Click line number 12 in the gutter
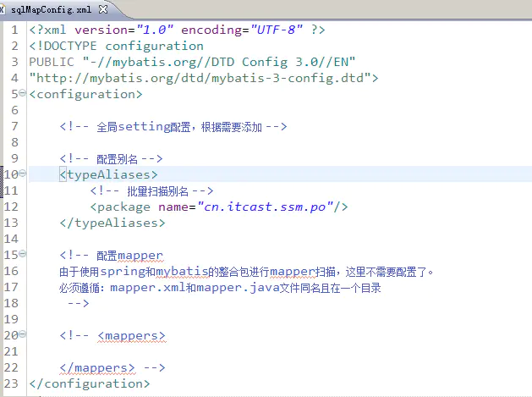The image size is (532, 397). (x=11, y=207)
